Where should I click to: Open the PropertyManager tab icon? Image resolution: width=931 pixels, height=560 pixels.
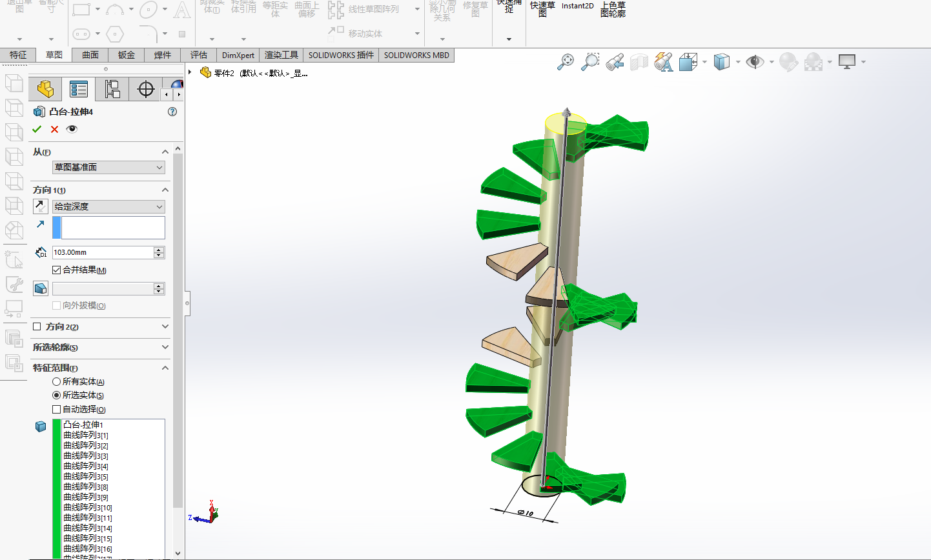(79, 89)
